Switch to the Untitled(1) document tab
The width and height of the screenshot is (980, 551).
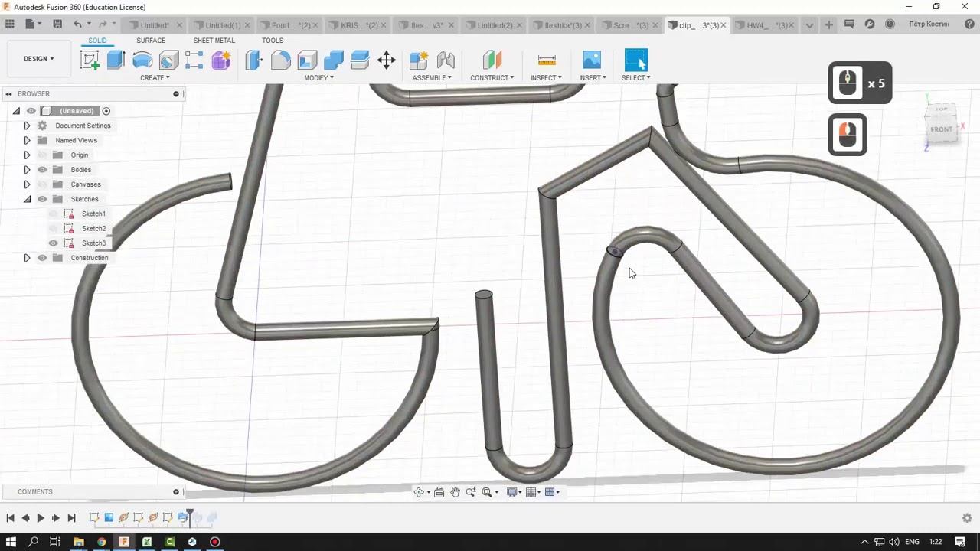[x=223, y=25]
